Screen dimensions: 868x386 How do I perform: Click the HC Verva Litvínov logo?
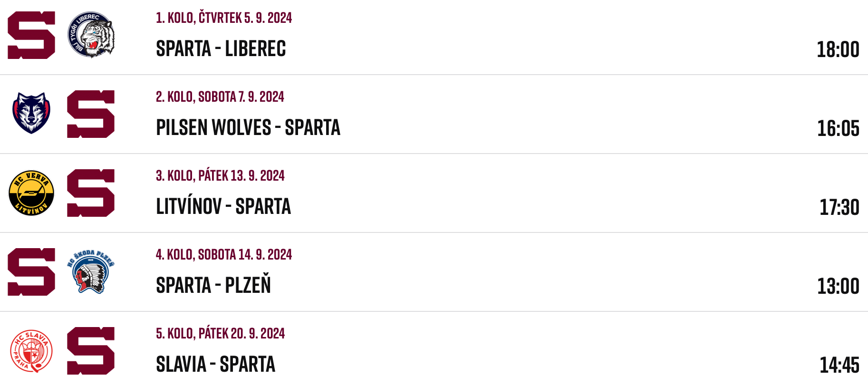click(x=31, y=193)
